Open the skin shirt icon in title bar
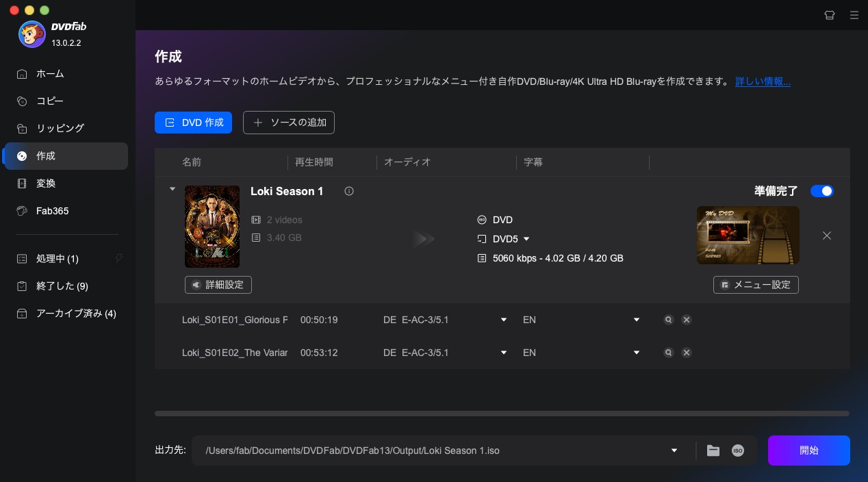Viewport: 868px width, 482px height. tap(830, 14)
